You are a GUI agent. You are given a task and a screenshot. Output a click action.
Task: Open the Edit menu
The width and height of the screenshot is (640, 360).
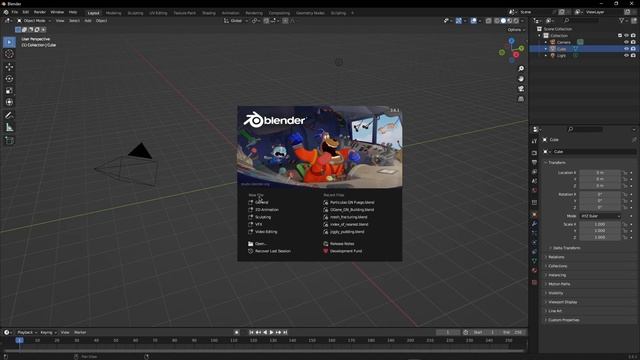coord(26,12)
